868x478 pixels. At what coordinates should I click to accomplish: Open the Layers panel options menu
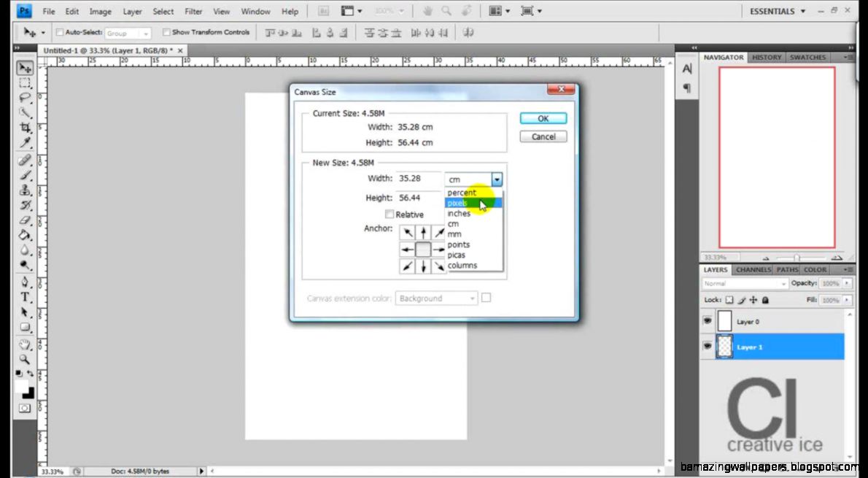pyautogui.click(x=848, y=270)
